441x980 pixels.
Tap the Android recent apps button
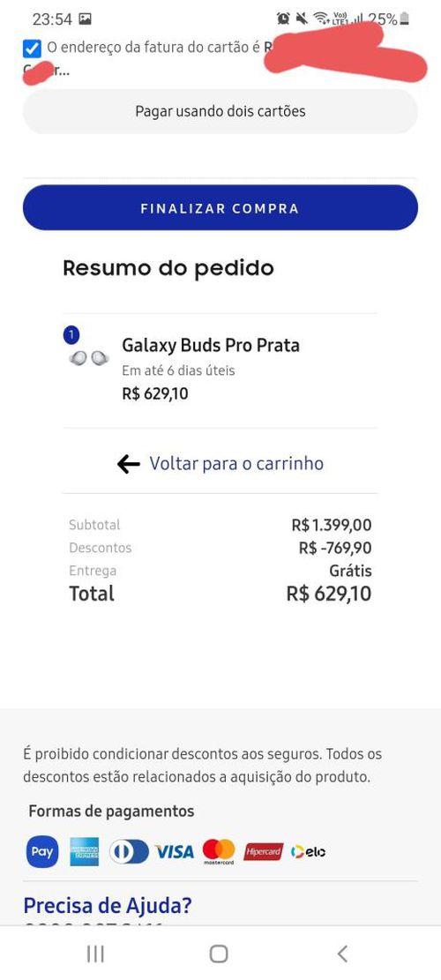tap(95, 954)
